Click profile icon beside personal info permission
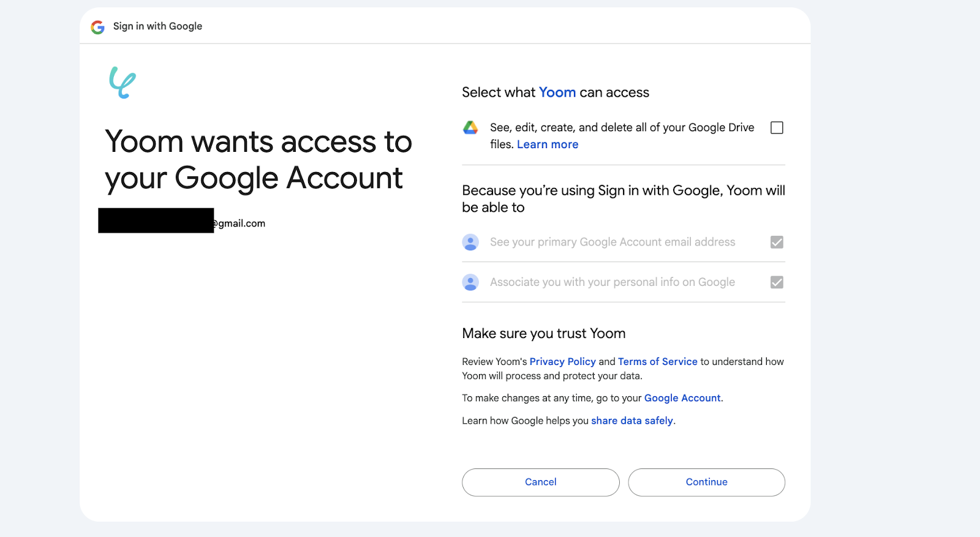 click(x=470, y=282)
